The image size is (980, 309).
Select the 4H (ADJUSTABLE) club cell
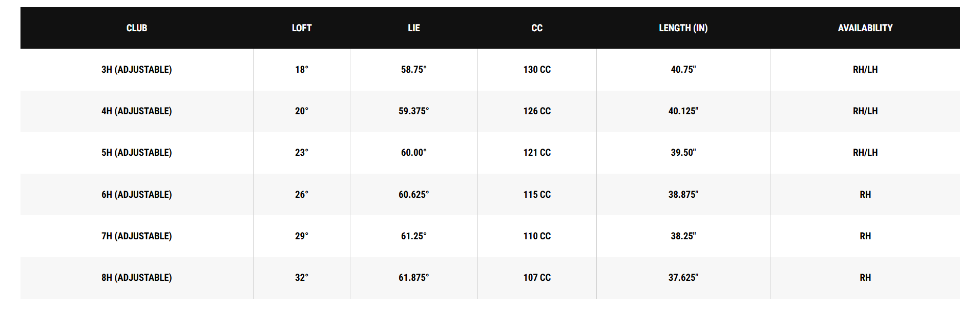(x=137, y=111)
